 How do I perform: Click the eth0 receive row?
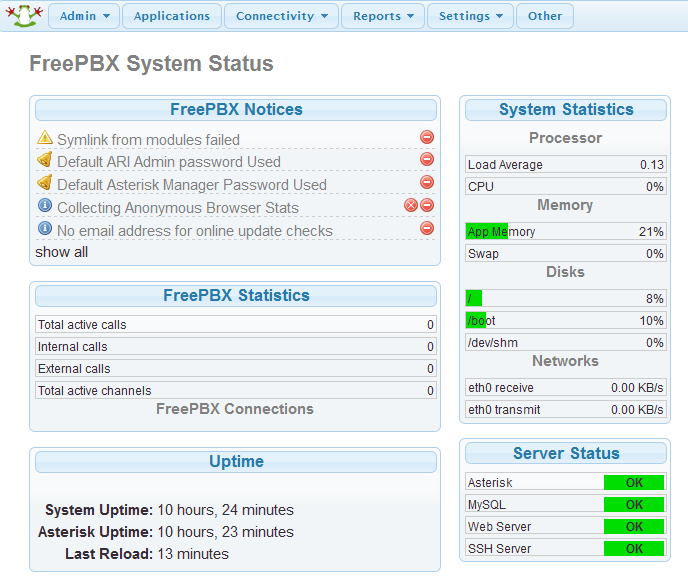(x=566, y=387)
